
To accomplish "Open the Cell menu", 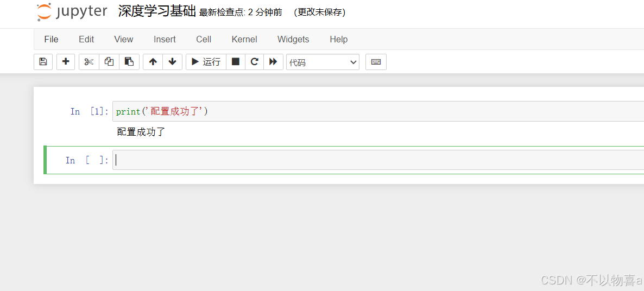I will [x=204, y=40].
